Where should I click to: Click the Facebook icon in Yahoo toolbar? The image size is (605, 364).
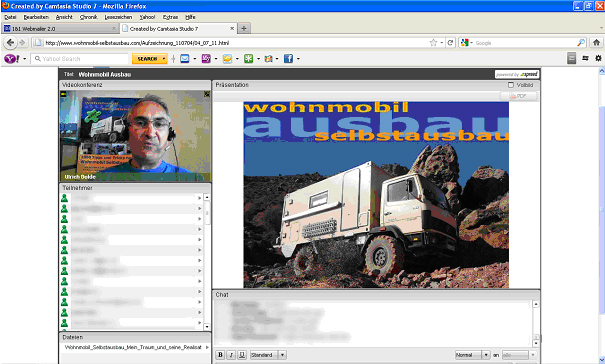pyautogui.click(x=288, y=59)
